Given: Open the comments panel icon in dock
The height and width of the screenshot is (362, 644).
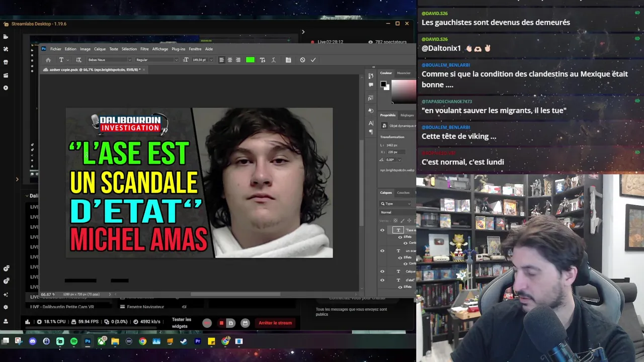Looking at the screenshot, I should coord(371,85).
